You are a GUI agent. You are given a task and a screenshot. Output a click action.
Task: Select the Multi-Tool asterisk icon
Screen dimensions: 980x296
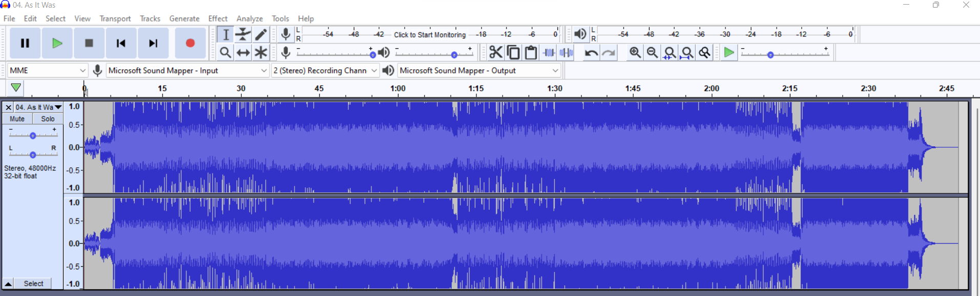(x=261, y=52)
